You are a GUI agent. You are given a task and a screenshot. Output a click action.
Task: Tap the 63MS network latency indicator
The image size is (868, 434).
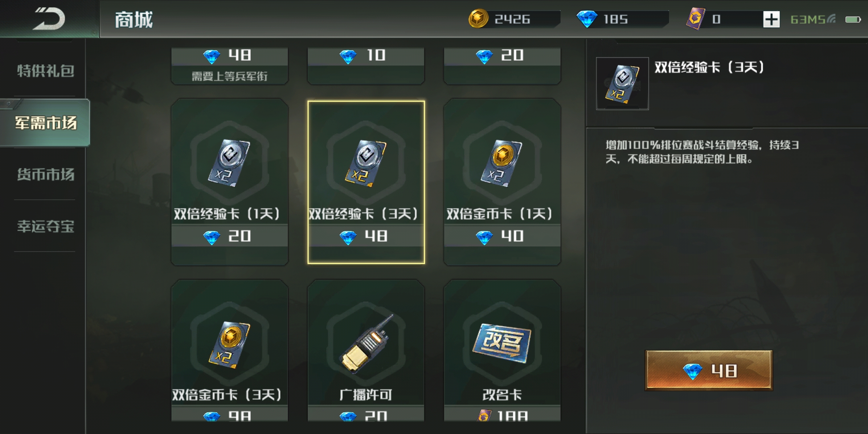pyautogui.click(x=813, y=19)
